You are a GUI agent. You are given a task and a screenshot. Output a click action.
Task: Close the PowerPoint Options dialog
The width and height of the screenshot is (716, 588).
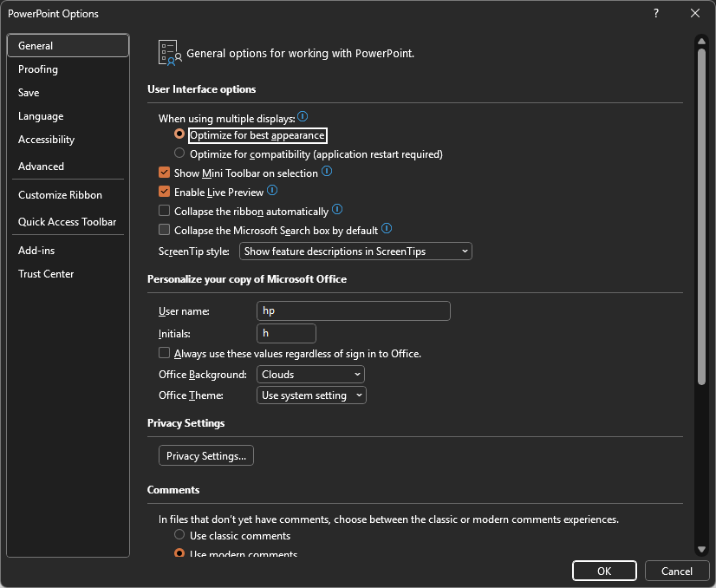click(x=695, y=13)
